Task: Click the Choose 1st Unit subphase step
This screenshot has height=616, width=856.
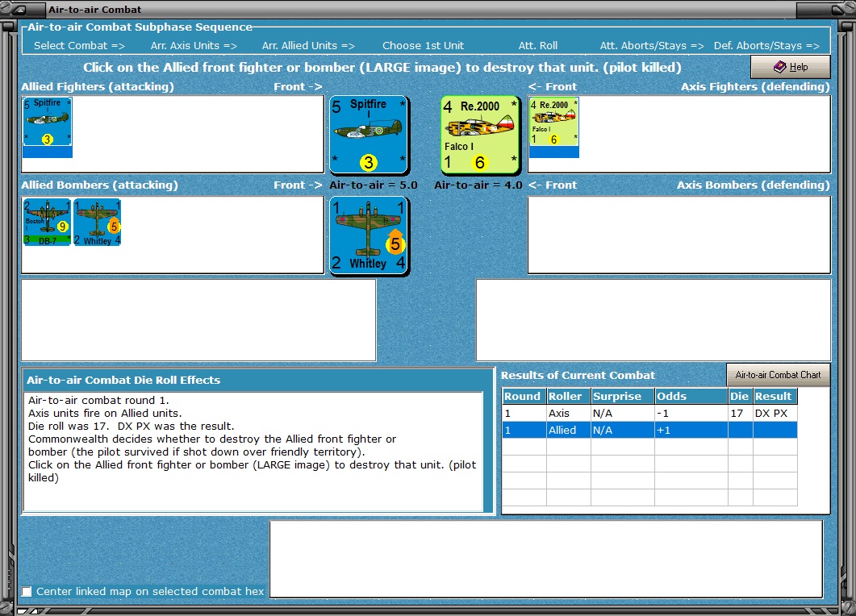Action: (423, 46)
